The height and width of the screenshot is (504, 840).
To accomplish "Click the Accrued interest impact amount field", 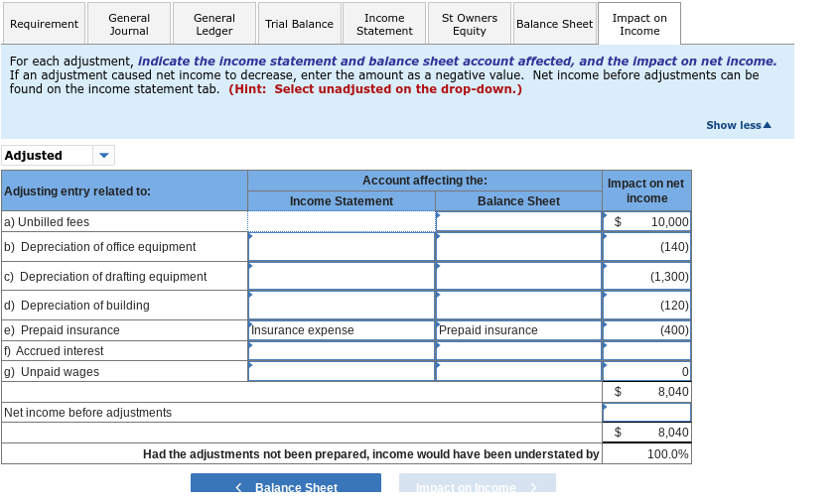I will click(646, 351).
